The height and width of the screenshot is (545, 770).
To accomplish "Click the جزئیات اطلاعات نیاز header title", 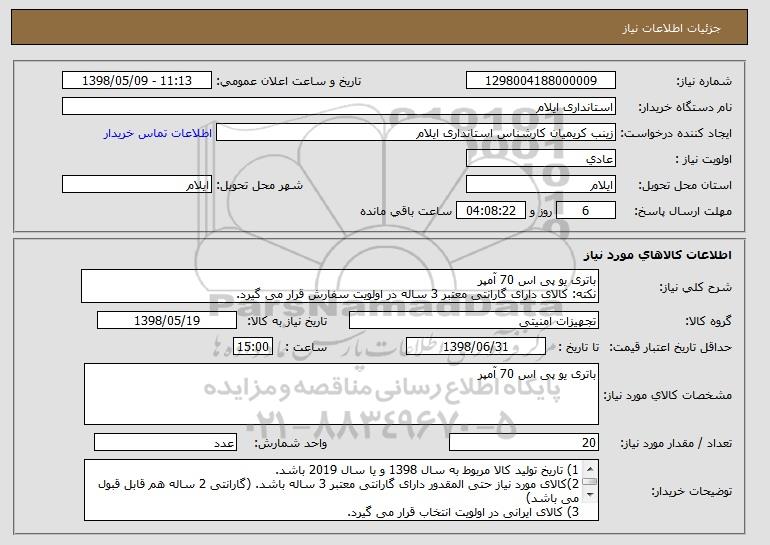I will [671, 28].
